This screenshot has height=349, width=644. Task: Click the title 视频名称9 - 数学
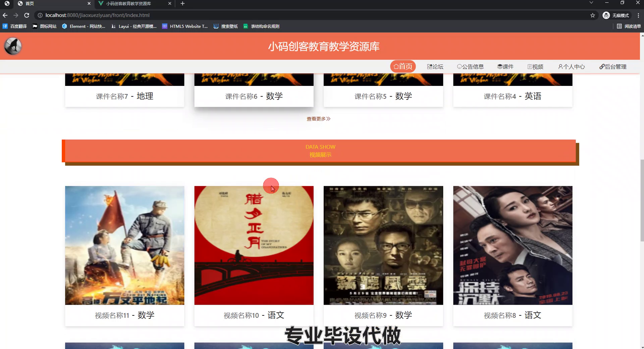click(x=383, y=315)
